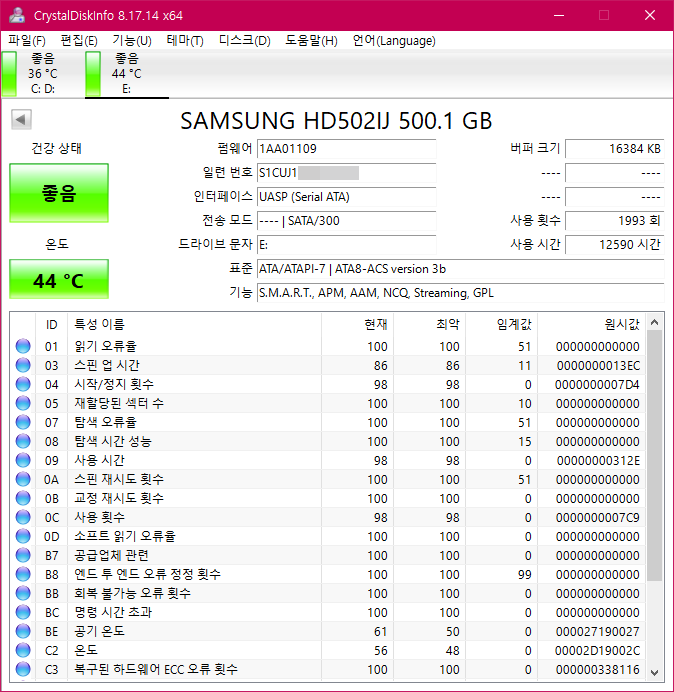674x692 pixels.
Task: Click scrollbar up arrow in attribute list
Action: pyautogui.click(x=655, y=322)
